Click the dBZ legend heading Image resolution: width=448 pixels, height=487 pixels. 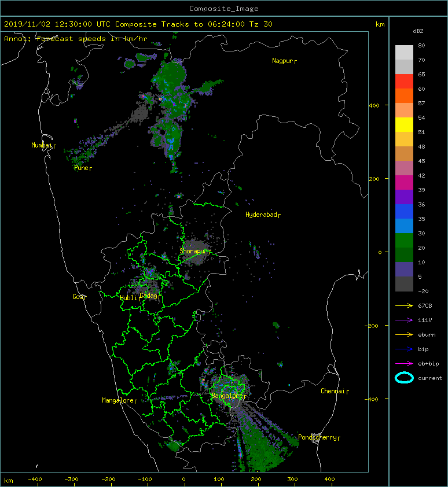pyautogui.click(x=418, y=31)
